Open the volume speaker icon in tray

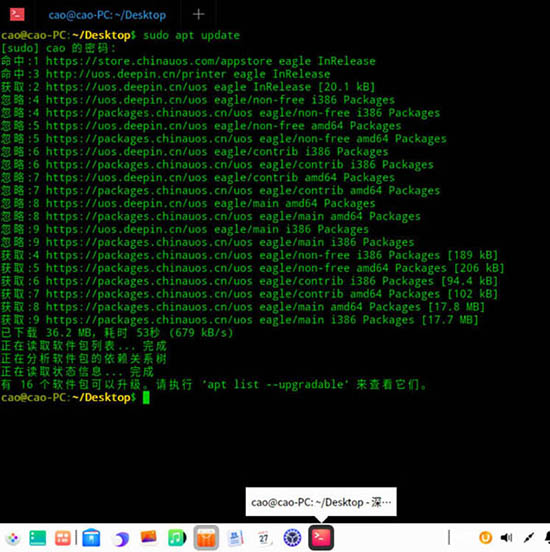click(x=506, y=538)
